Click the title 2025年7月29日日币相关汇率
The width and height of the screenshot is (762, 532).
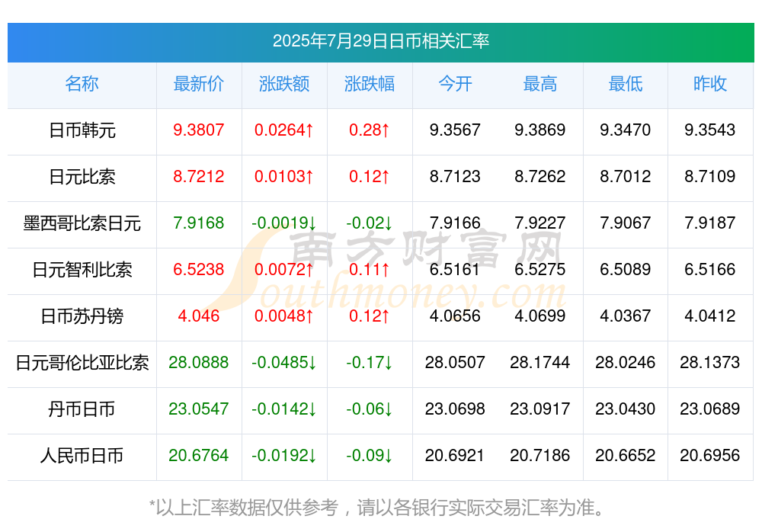click(380, 41)
